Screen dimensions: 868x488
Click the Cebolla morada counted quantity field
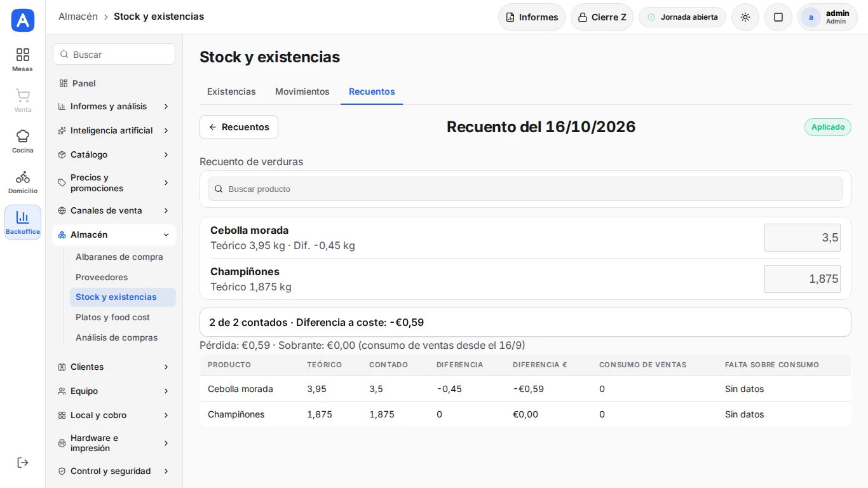click(x=803, y=238)
